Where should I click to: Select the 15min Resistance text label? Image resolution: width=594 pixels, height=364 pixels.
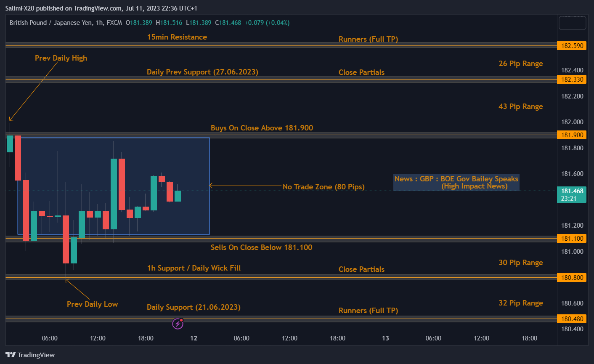click(177, 37)
